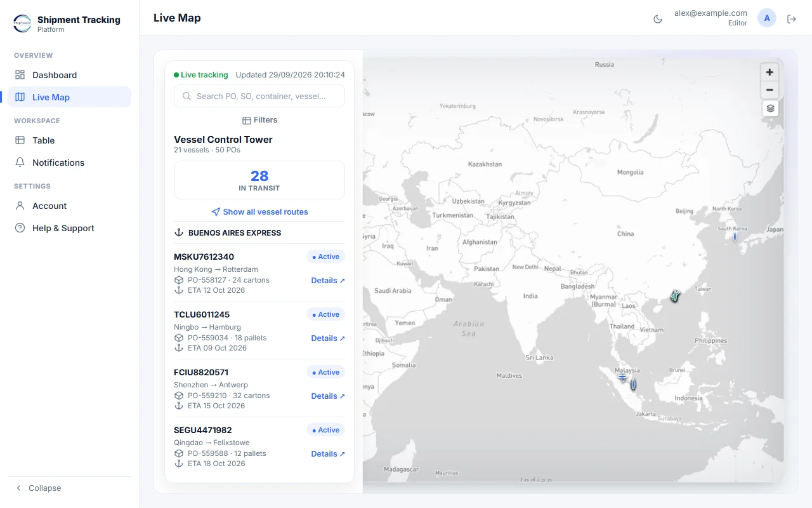Click alex@example.com account label

pos(710,13)
